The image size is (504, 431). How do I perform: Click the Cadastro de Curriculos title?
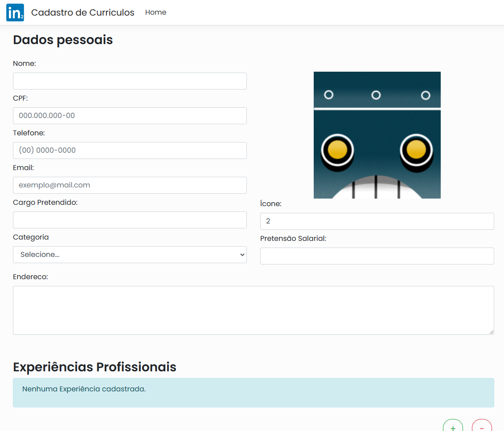[82, 12]
